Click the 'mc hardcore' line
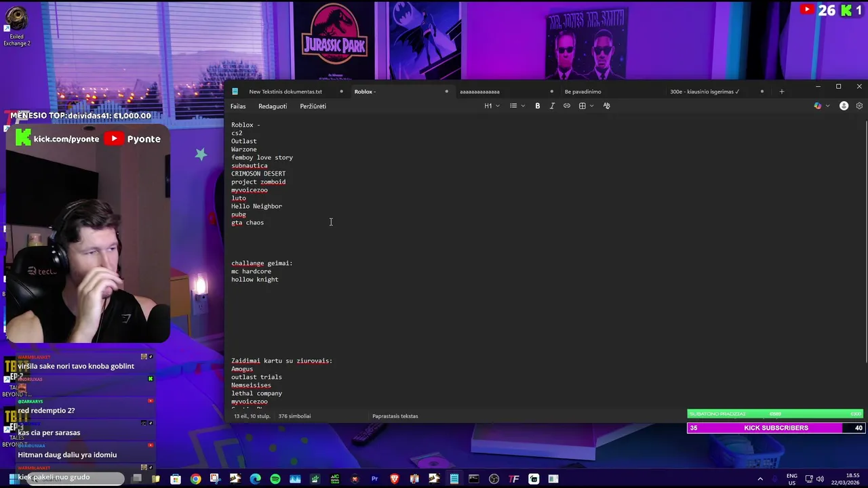 coord(251,271)
